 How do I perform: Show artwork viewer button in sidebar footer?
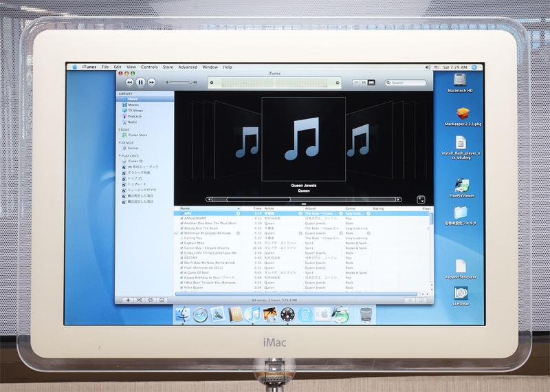[162, 300]
